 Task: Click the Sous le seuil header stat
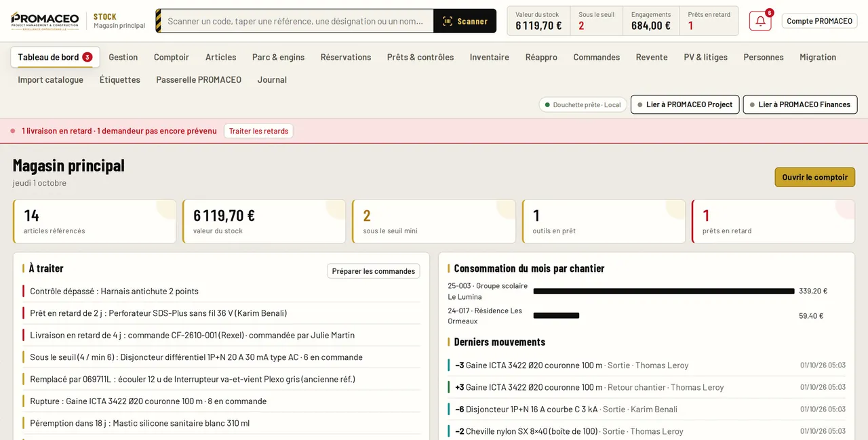point(596,21)
